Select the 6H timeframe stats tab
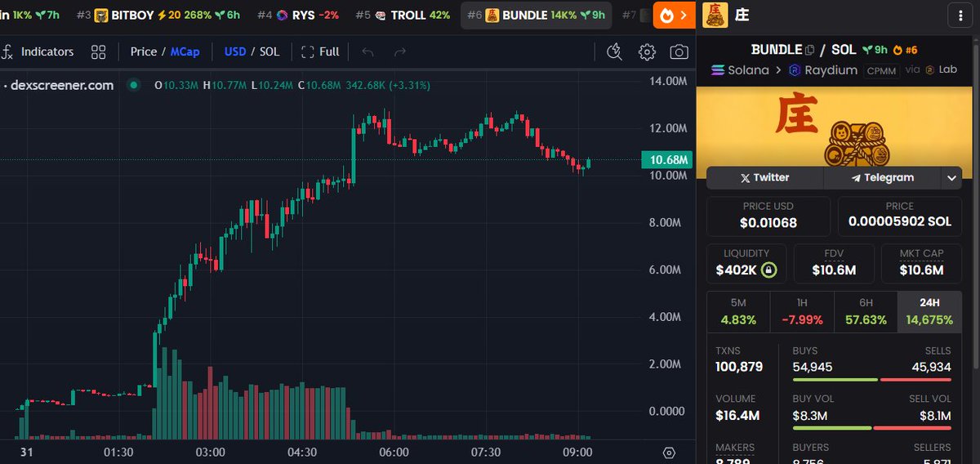 pos(866,311)
